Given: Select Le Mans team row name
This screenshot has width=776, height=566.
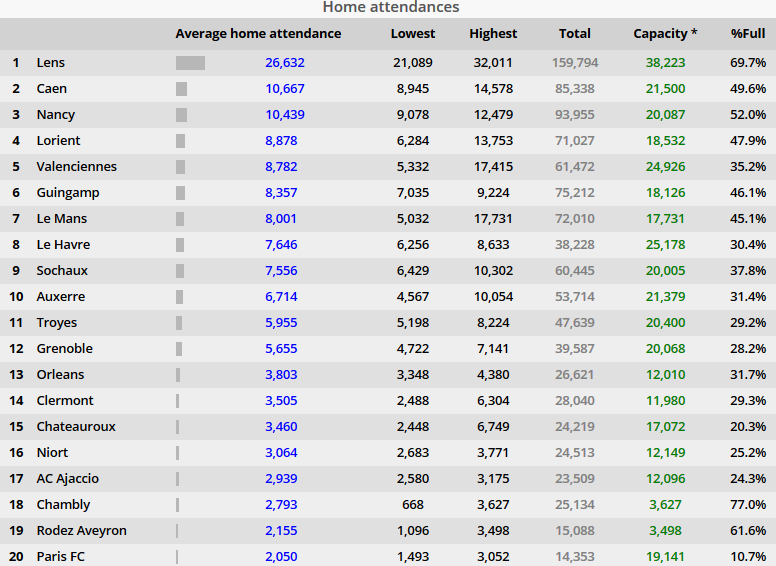Looking at the screenshot, I should (62, 219).
